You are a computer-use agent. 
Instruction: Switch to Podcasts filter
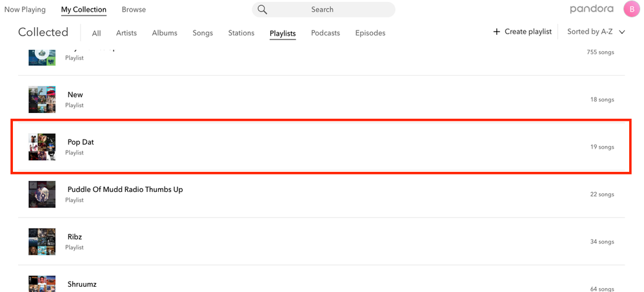(325, 33)
